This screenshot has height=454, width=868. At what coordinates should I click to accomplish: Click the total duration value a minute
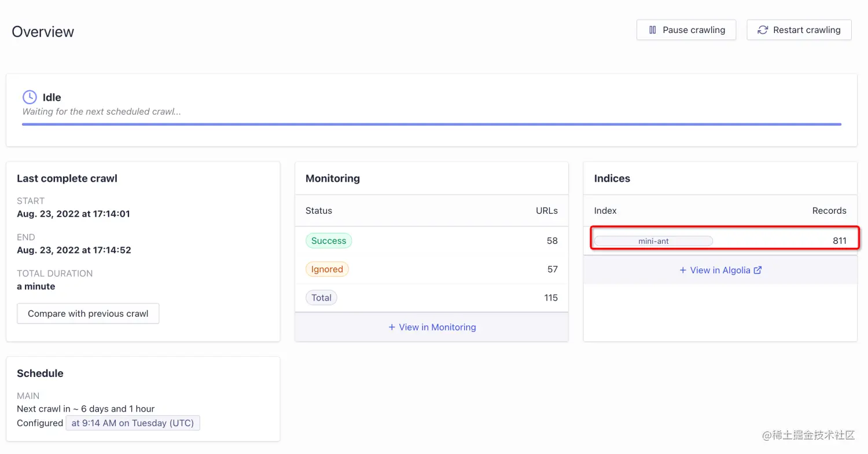(x=36, y=286)
